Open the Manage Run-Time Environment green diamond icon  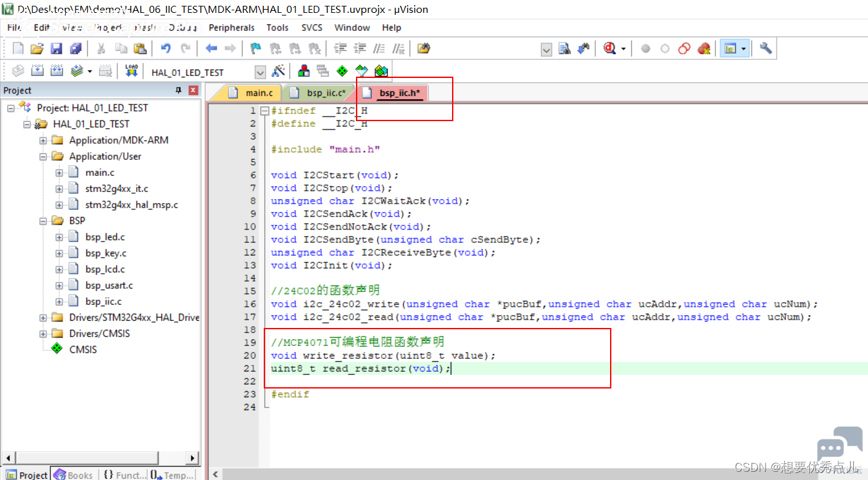pos(342,71)
